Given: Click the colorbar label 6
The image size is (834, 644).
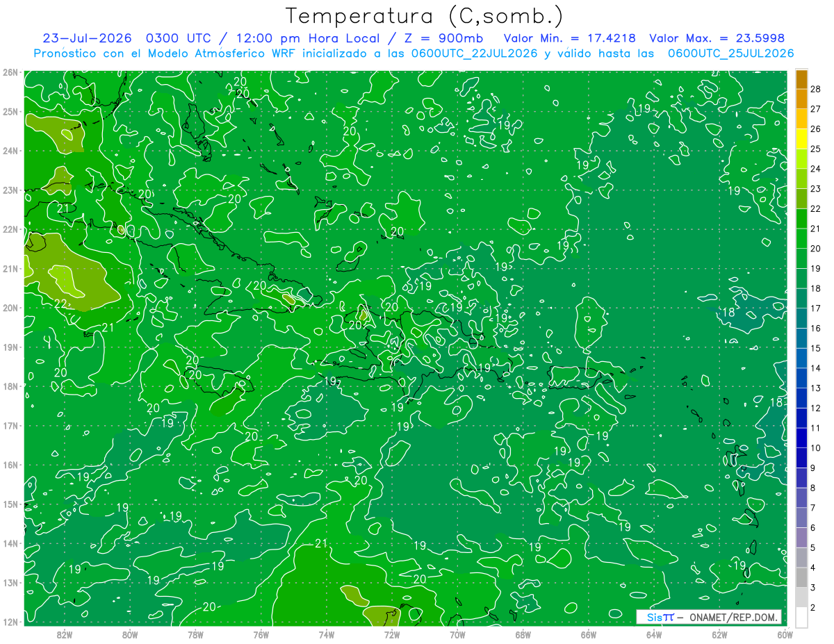Looking at the screenshot, I should [813, 528].
